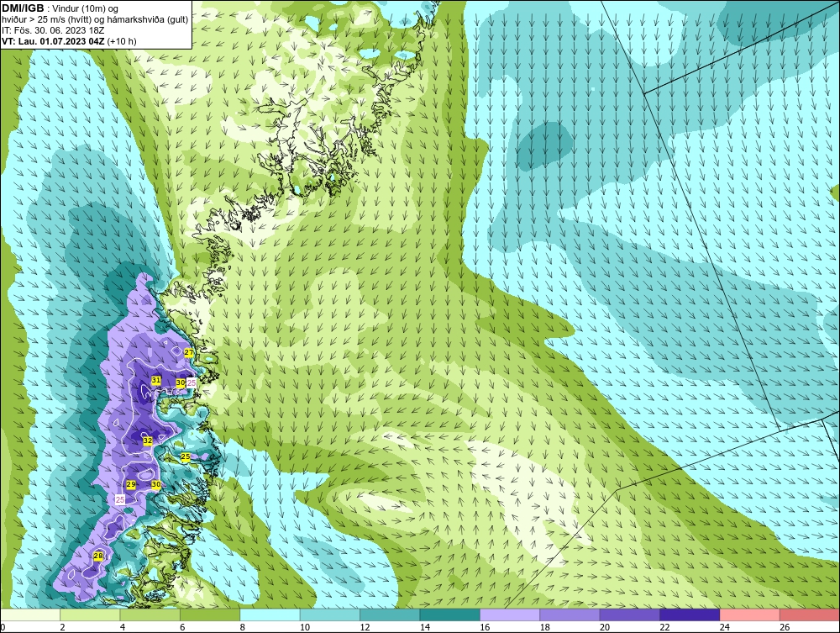The image size is (840, 633).
Task: Click the '18' tick on the color scale
Action: click(x=545, y=627)
